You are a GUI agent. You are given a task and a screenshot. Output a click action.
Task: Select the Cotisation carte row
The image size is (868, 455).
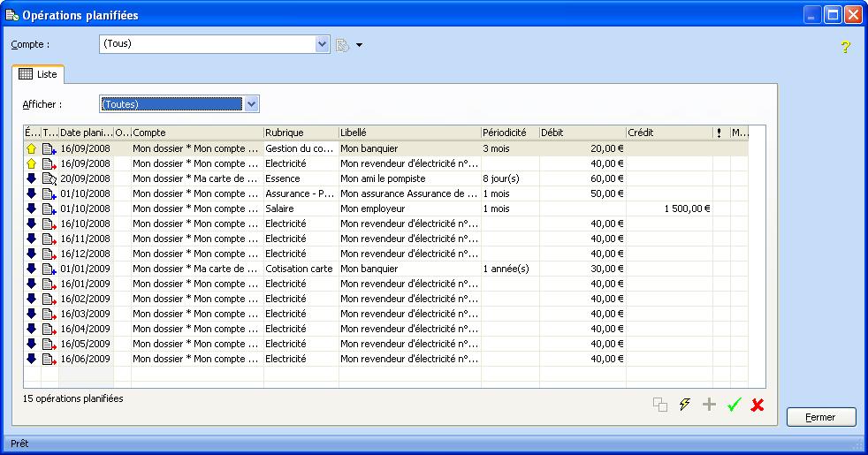[x=301, y=269]
